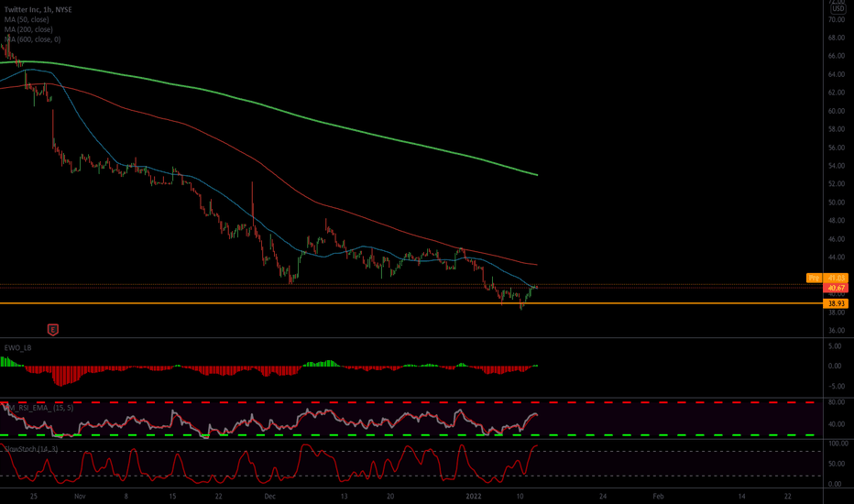This screenshot has height=504, width=854.
Task: Click the -5.00 EWO scale label
Action: tap(836, 387)
